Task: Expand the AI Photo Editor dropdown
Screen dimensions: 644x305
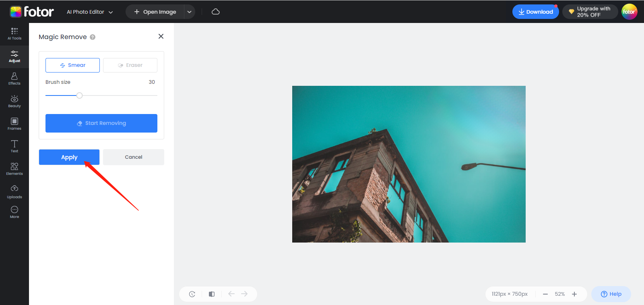Action: pos(90,12)
